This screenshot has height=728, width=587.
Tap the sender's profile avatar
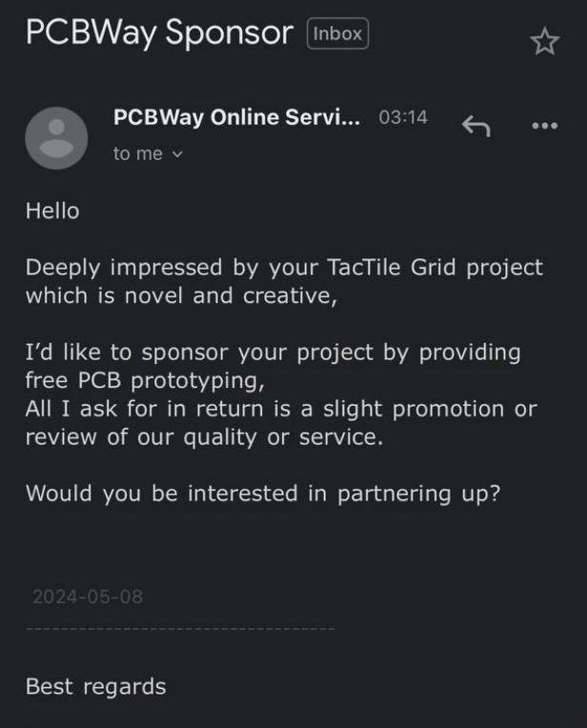[x=56, y=138]
